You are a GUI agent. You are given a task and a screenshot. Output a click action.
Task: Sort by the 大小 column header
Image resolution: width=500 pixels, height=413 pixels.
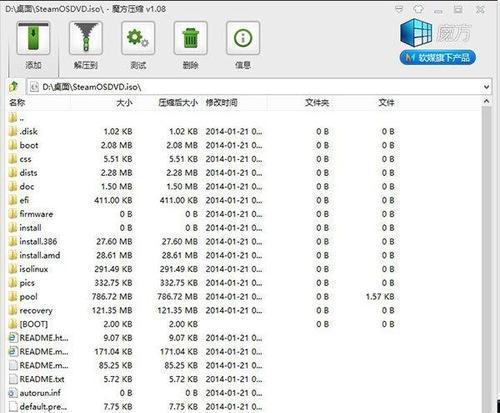pyautogui.click(x=124, y=103)
